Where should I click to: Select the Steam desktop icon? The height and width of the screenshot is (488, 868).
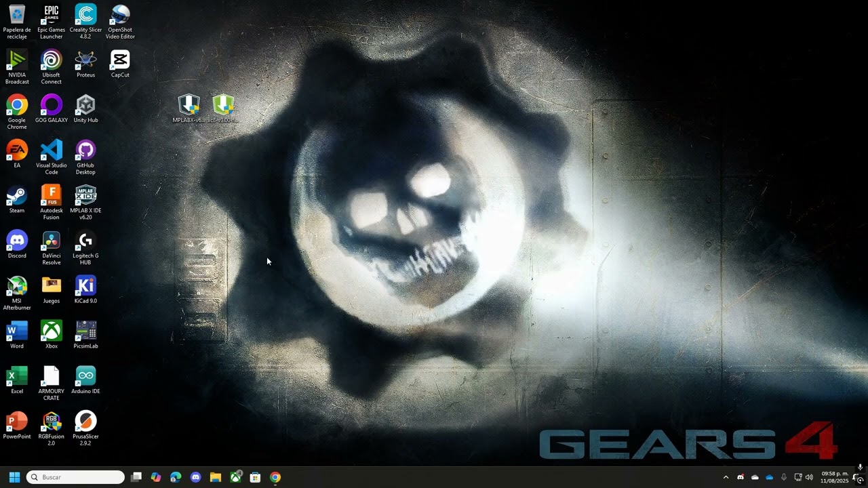point(17,199)
